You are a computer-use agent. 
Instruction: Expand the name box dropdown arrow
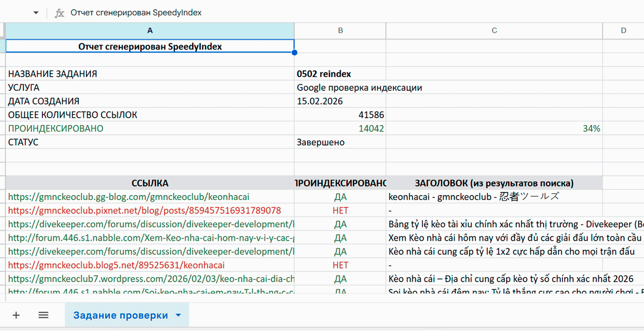36,12
